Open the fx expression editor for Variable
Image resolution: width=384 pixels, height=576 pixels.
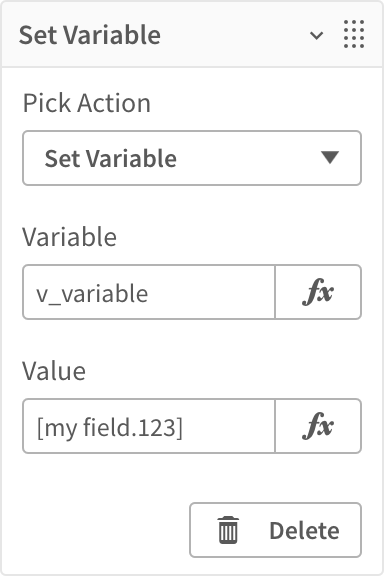pos(318,292)
